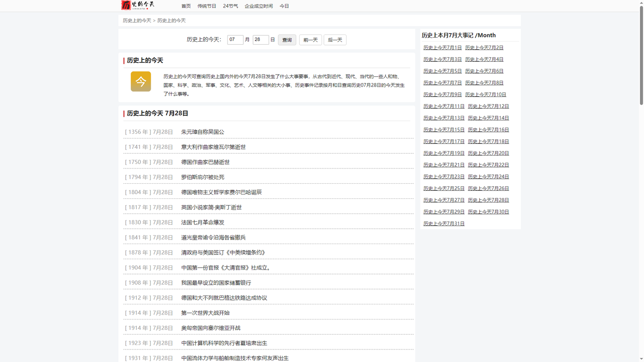Viewport: 644px width, 362px height.
Task: Open sidebar link 历史上今天7月7日
Action: 442,83
